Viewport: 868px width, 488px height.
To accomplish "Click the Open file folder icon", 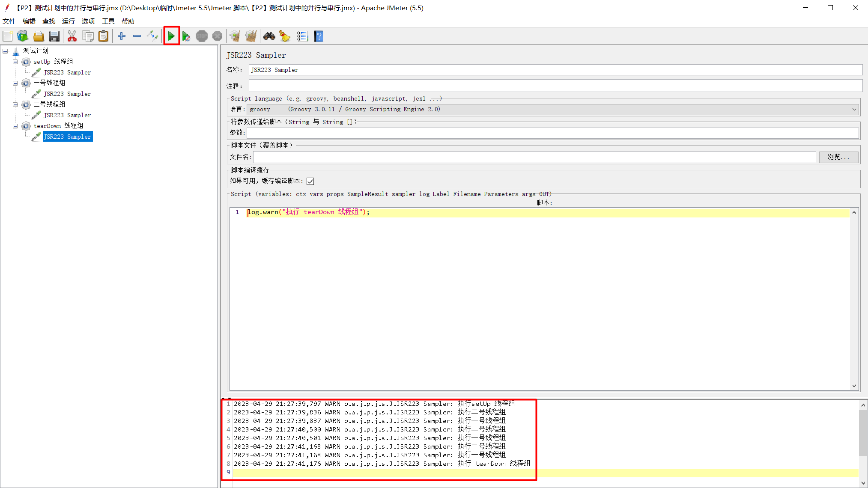I will pyautogui.click(x=39, y=36).
